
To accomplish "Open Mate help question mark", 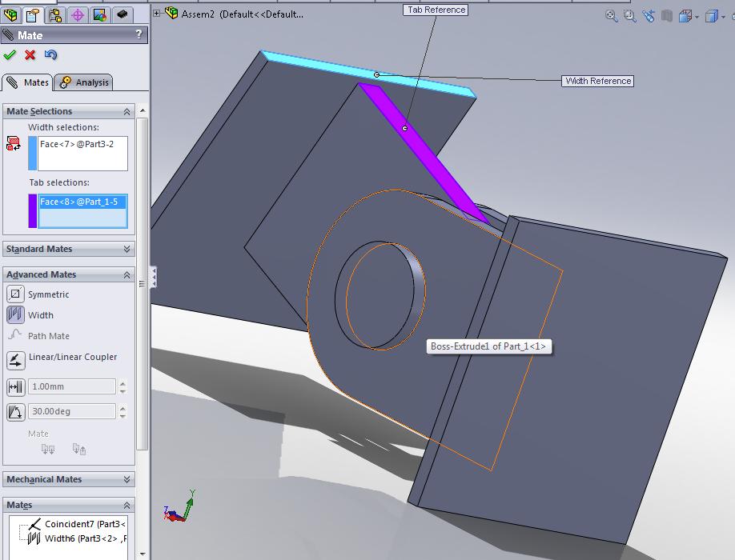I will 139,34.
